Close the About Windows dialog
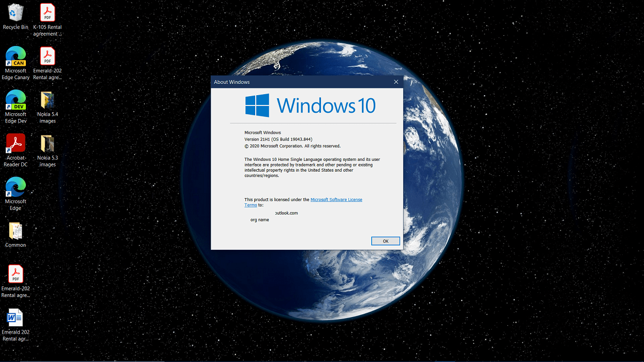Image resolution: width=644 pixels, height=362 pixels. 396,82
